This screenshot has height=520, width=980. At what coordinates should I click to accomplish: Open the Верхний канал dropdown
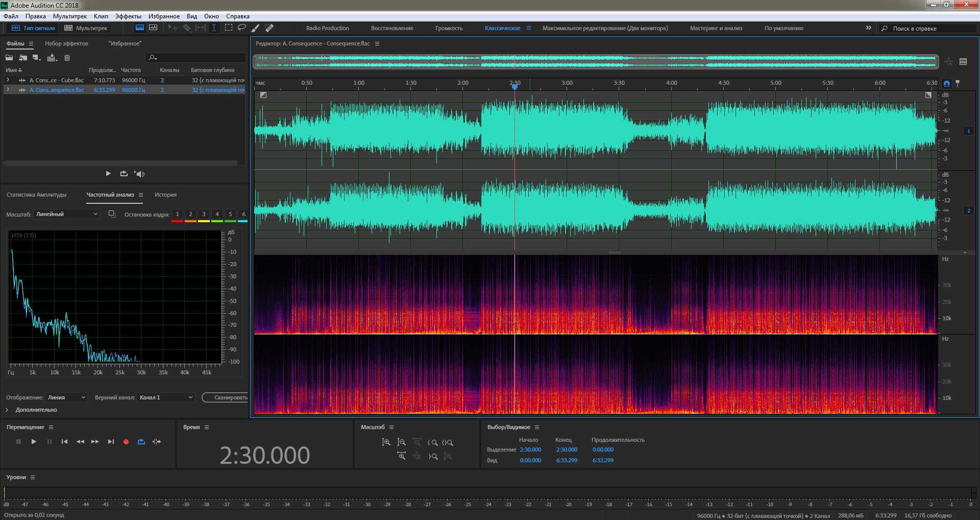[166, 397]
